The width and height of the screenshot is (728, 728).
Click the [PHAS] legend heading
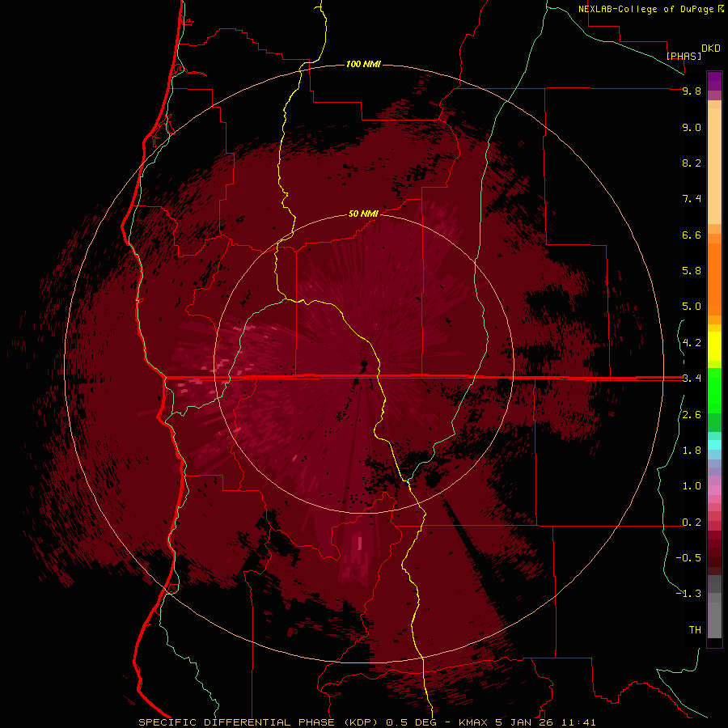coord(684,56)
